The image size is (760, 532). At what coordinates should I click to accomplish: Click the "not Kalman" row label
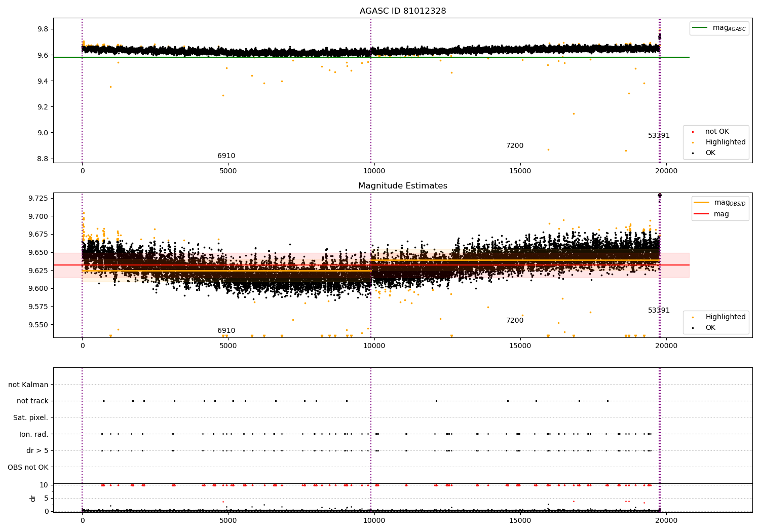click(28, 385)
